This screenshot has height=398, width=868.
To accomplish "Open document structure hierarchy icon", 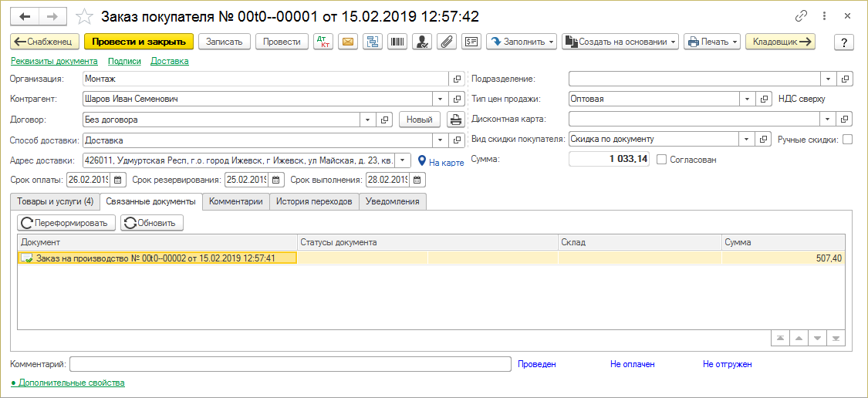I will (372, 42).
